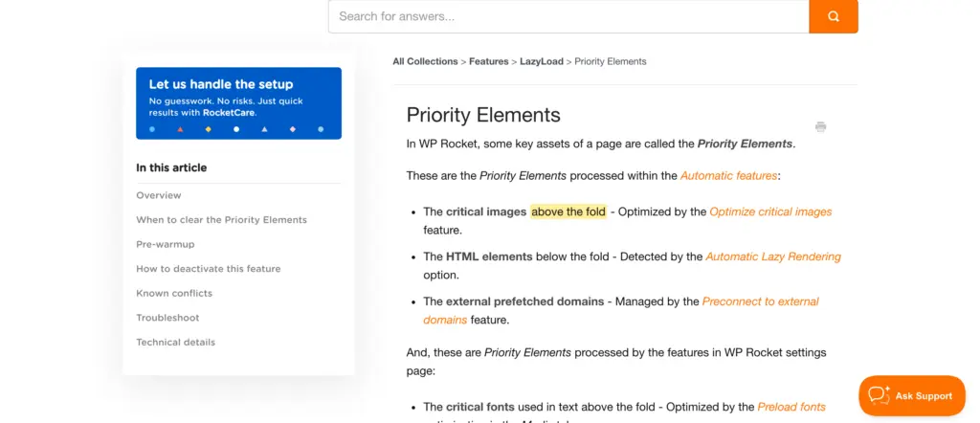The width and height of the screenshot is (980, 423).
Task: Click the highlighted 'above the fold' text
Action: [x=568, y=211]
